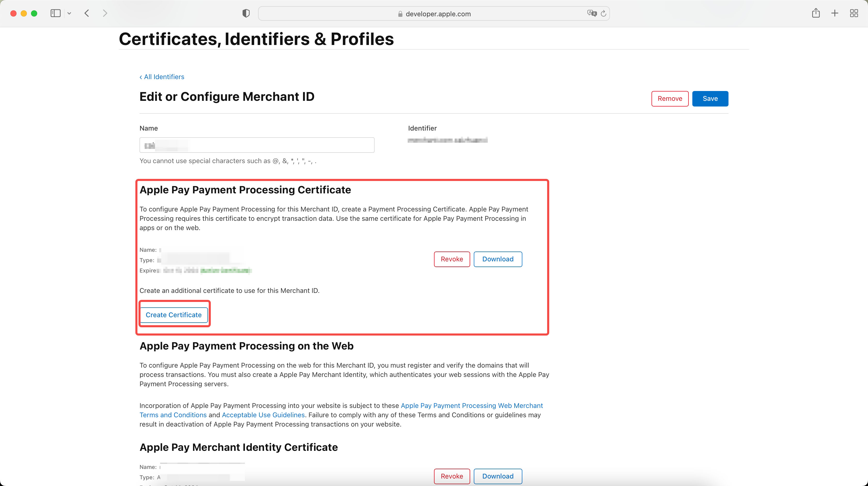The width and height of the screenshot is (868, 486).
Task: Show the tab overview grid
Action: point(854,13)
